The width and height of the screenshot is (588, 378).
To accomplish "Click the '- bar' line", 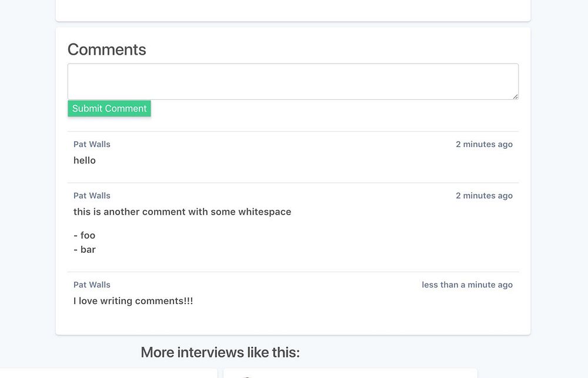I will pos(85,249).
